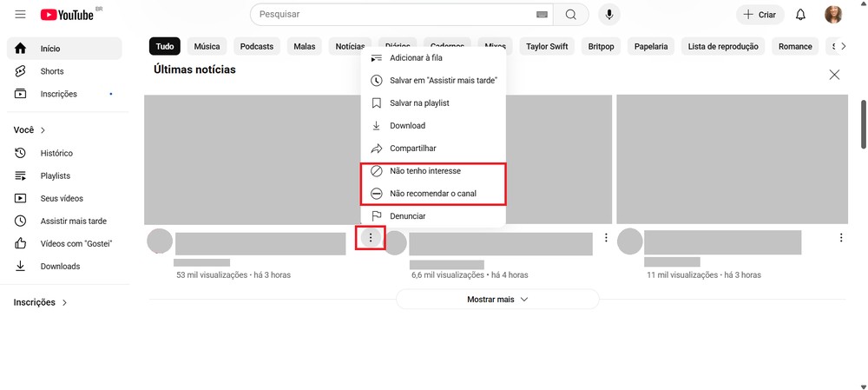Click the search magnifier button

pyautogui.click(x=571, y=15)
